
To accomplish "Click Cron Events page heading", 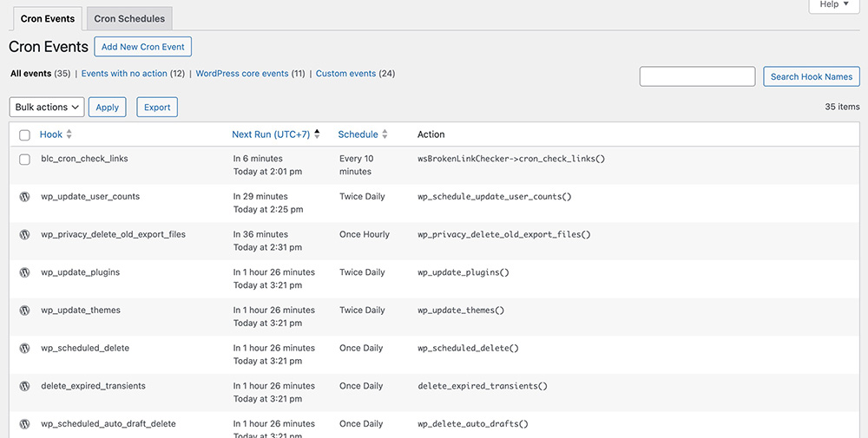I will (x=49, y=47).
